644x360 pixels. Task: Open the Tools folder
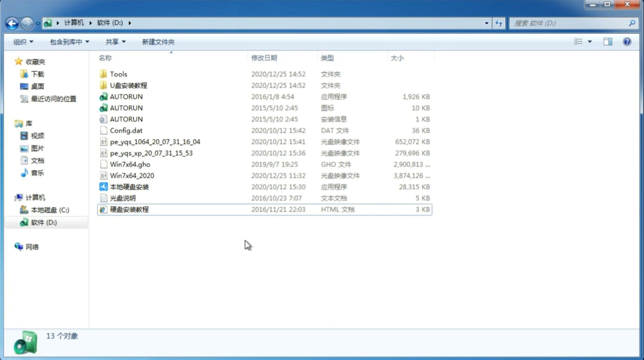coord(118,74)
